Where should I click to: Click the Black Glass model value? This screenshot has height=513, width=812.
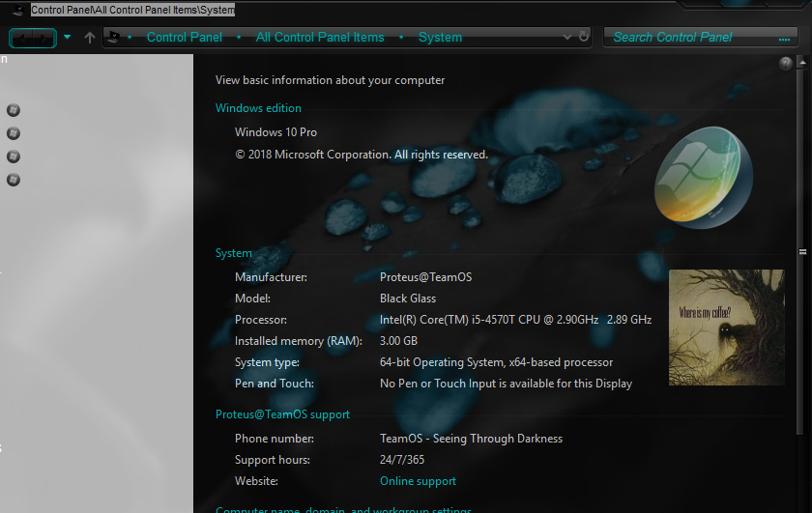pos(408,299)
